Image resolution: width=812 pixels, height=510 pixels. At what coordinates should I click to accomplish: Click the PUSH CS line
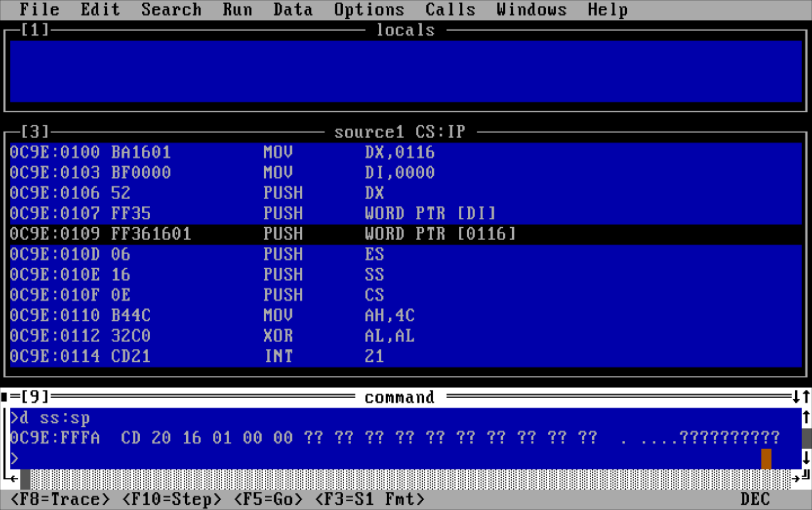[x=406, y=295]
